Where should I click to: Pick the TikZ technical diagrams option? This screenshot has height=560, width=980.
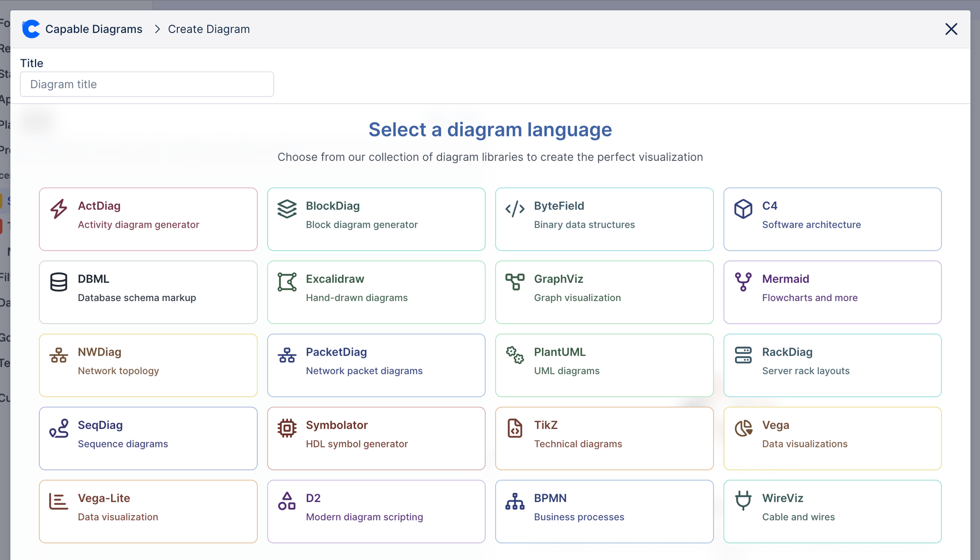604,438
